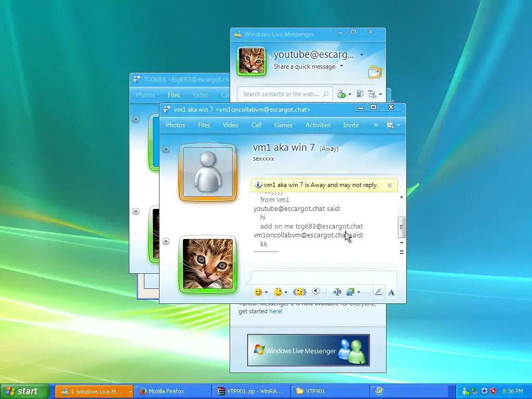532x399 pixels.
Task: Expand the background picture dropdown arrow
Action: pos(358,292)
